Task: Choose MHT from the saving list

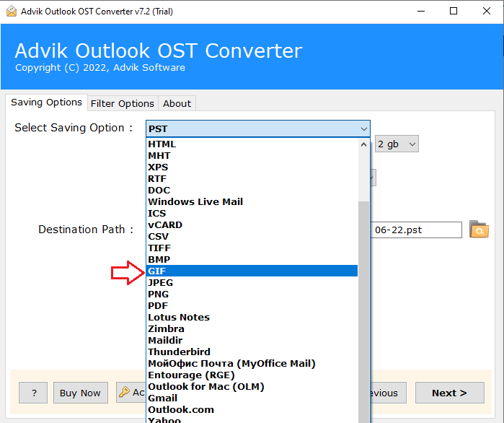Action: (252, 156)
